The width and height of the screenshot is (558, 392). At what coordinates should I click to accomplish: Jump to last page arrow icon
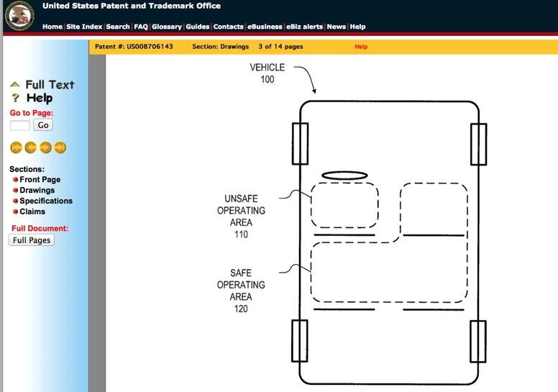pos(60,147)
